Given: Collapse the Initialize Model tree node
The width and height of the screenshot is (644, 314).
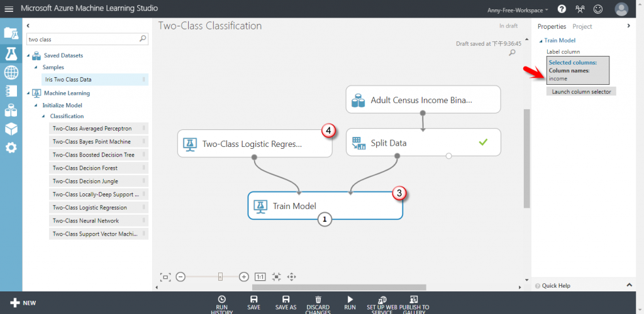Looking at the screenshot, I should [36, 106].
